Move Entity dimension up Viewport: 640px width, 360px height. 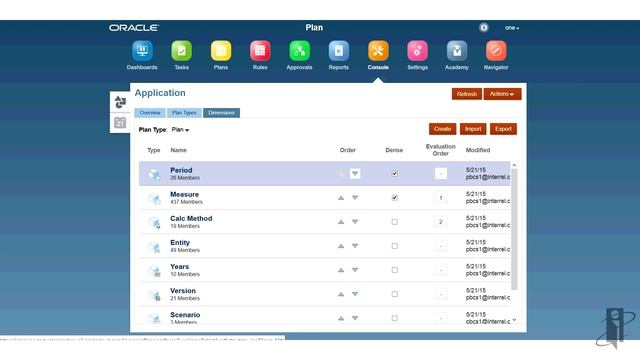pos(341,246)
